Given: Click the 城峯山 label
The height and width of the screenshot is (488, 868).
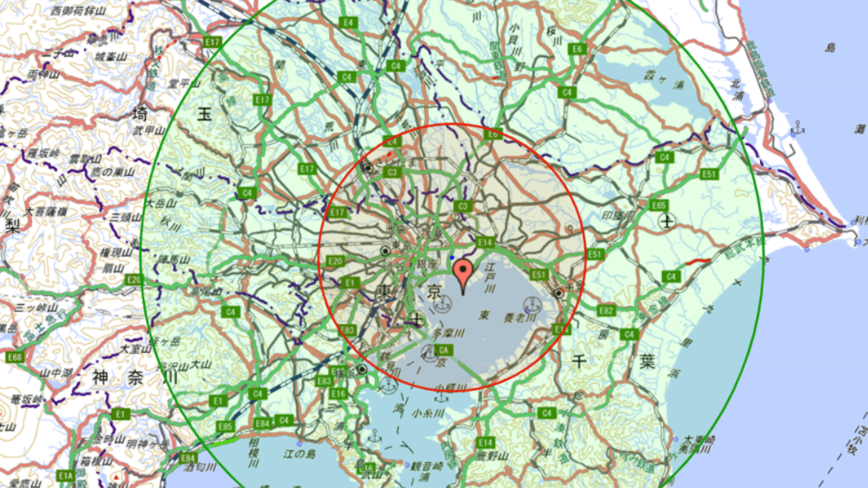Looking at the screenshot, I should click(x=111, y=57).
